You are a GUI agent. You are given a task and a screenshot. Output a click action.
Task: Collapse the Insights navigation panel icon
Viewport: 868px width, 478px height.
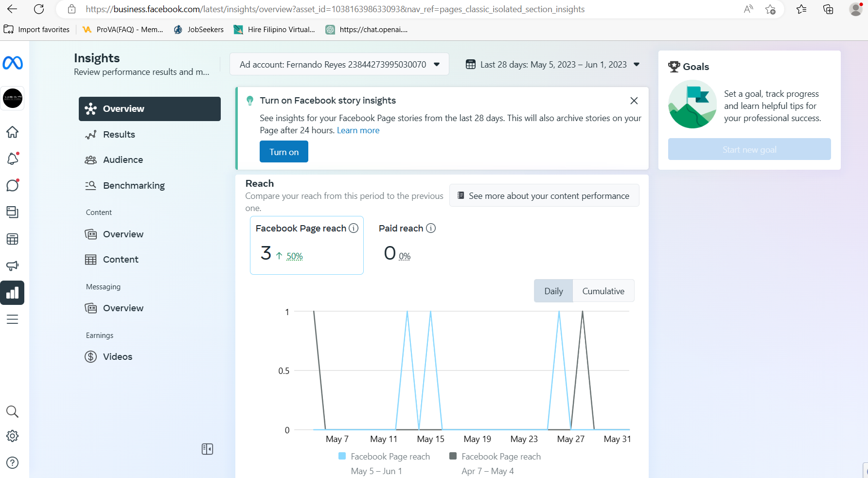208,449
